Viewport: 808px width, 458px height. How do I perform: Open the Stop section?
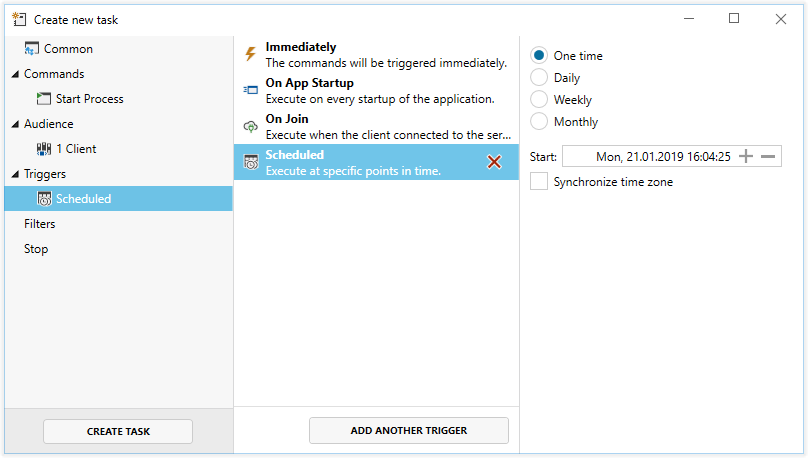click(36, 249)
